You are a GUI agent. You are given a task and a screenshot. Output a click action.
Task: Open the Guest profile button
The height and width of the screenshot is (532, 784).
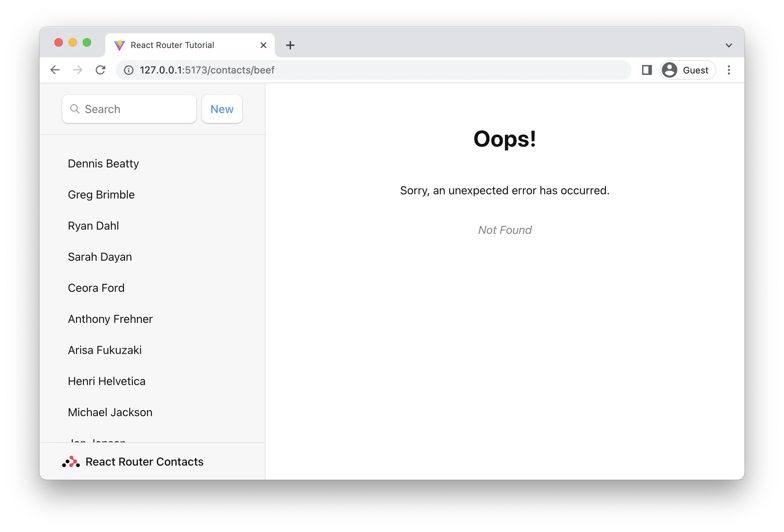point(688,70)
